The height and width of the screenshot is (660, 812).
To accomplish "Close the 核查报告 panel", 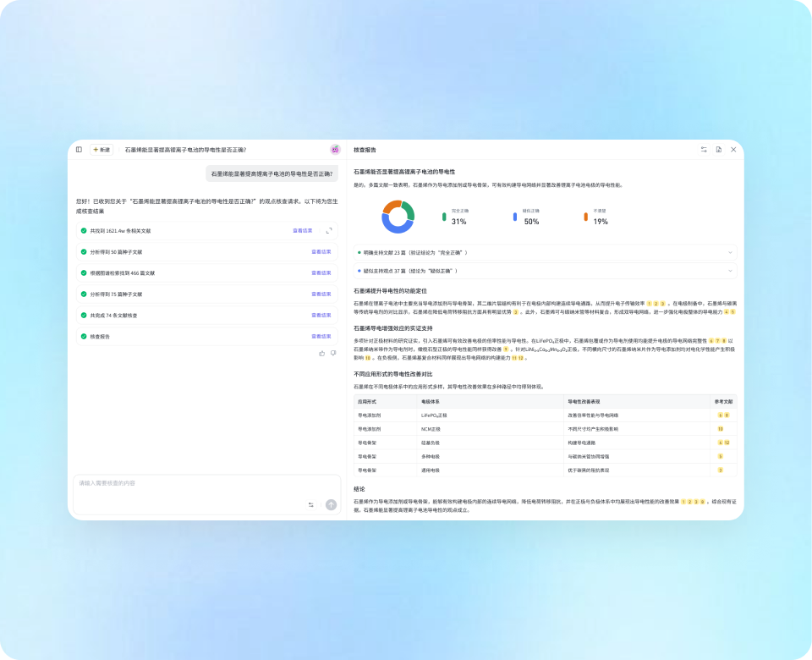I will coord(733,150).
